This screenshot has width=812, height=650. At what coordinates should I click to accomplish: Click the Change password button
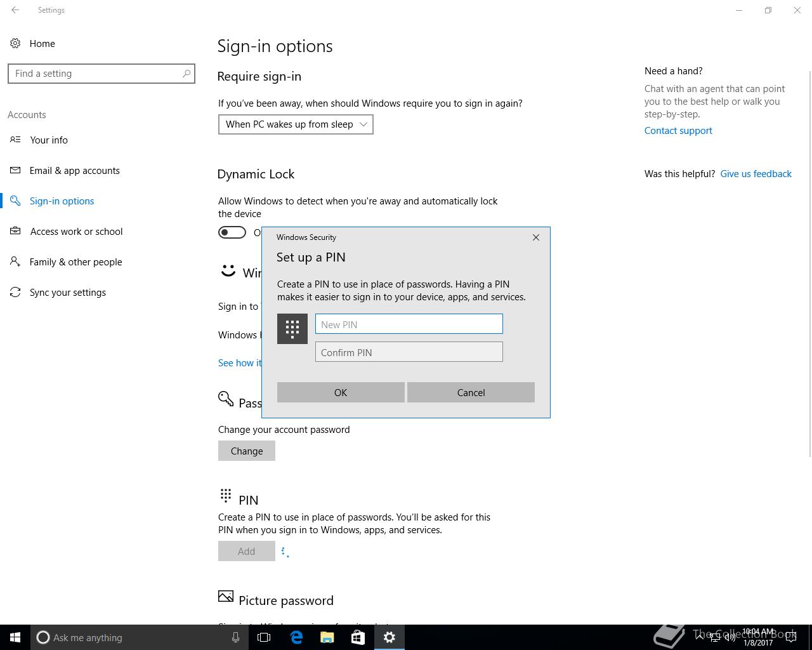(247, 451)
